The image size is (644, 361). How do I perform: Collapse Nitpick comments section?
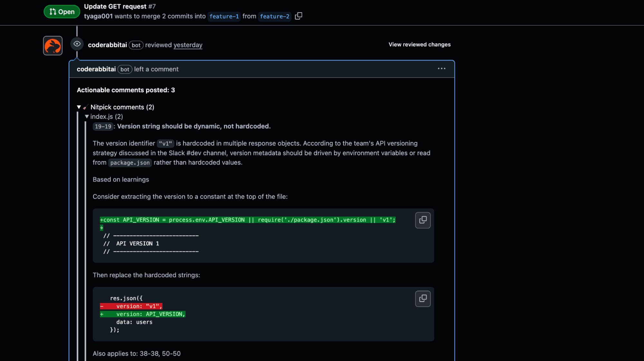(x=79, y=107)
